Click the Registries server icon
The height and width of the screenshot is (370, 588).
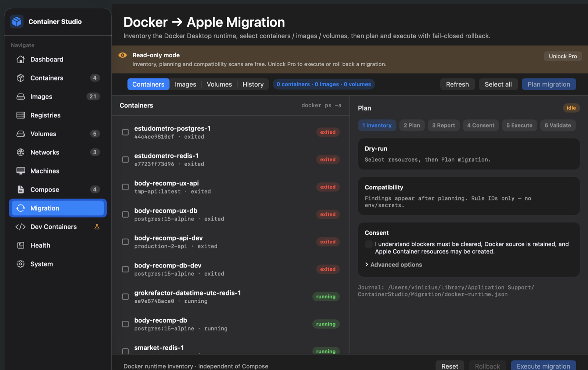pyautogui.click(x=21, y=115)
